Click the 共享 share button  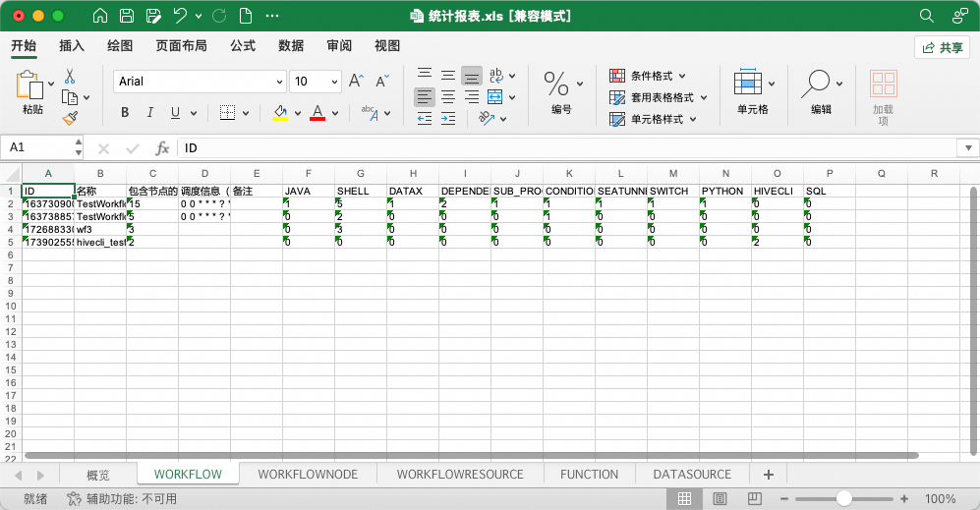(x=943, y=47)
